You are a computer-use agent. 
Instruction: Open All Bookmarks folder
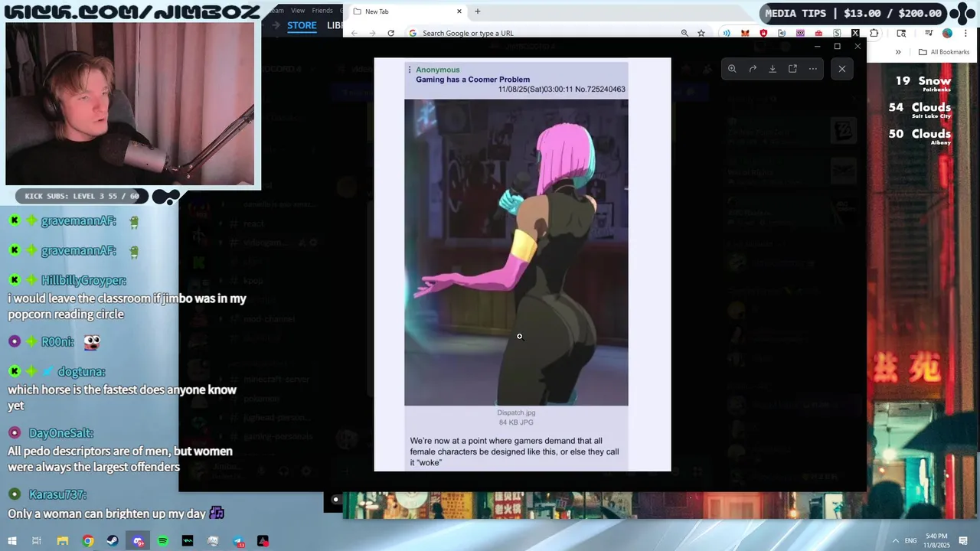(x=944, y=52)
